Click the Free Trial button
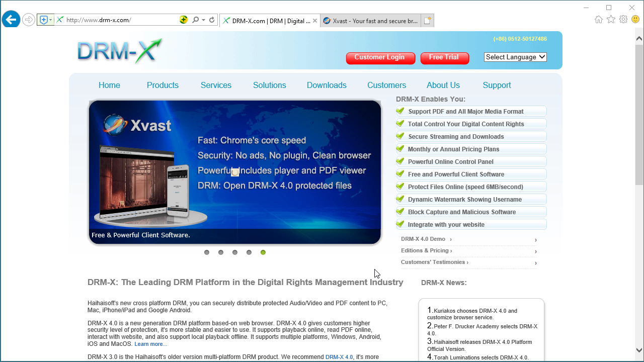Viewport: 644px width, 362px height. (444, 58)
